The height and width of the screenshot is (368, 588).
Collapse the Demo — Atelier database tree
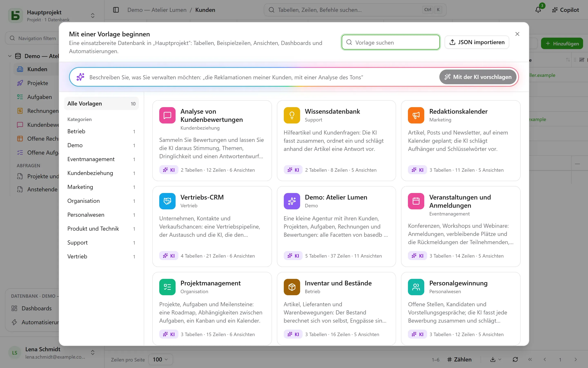[10, 56]
